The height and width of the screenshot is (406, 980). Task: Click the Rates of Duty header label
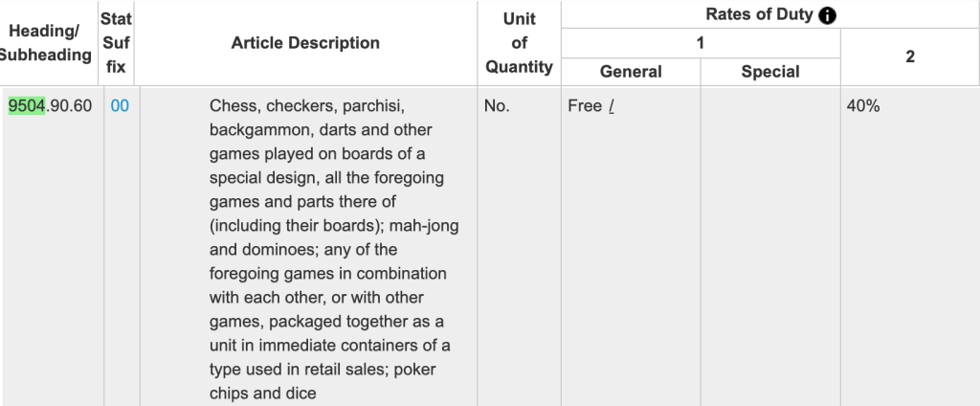pyautogui.click(x=759, y=14)
